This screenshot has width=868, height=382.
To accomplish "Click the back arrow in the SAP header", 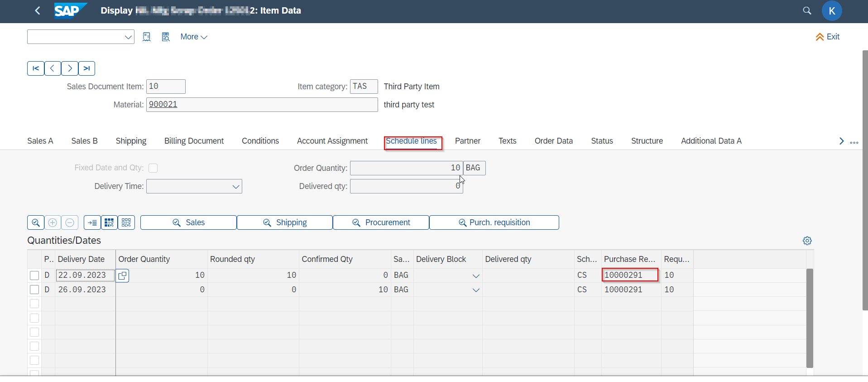I will (x=38, y=10).
